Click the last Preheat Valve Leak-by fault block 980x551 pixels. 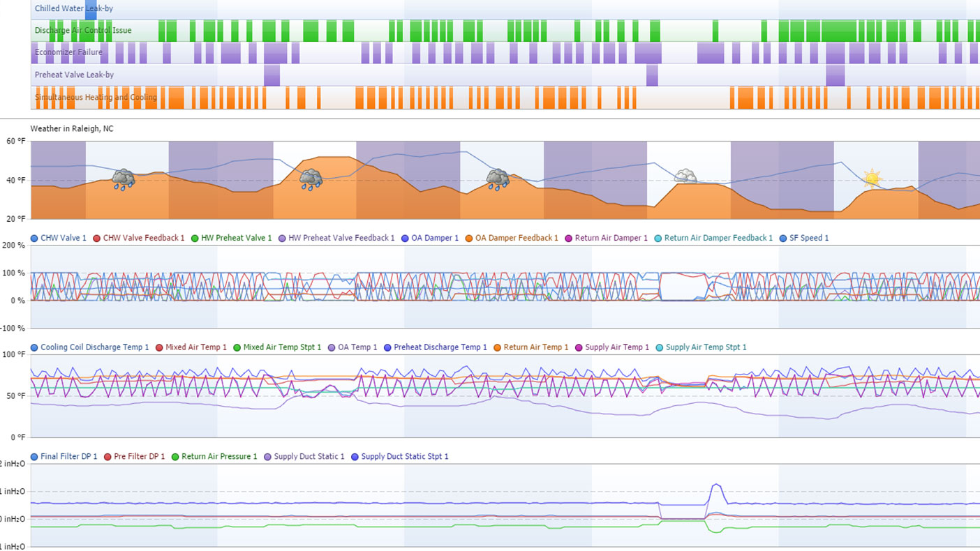point(836,75)
